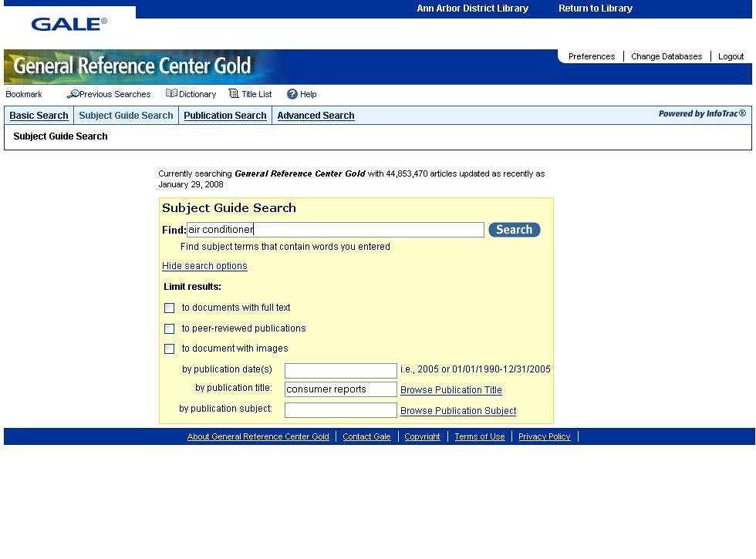View the Terms of Use page

pos(480,436)
